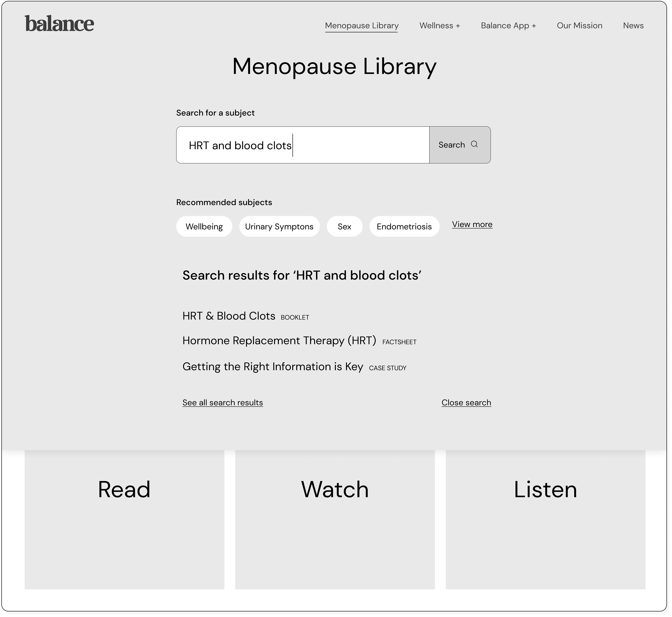Click the View more subjects link
The width and height of the screenshot is (672, 617).
pyautogui.click(x=472, y=224)
